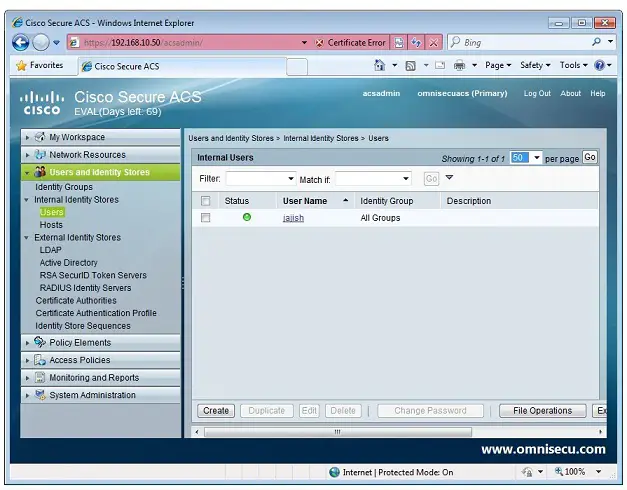Open RADIUS Identity Servers
The image size is (627, 490).
85,288
